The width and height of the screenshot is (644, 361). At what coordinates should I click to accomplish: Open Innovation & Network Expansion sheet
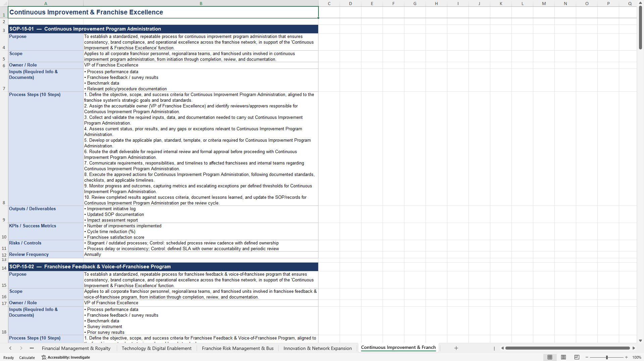tap(317, 348)
